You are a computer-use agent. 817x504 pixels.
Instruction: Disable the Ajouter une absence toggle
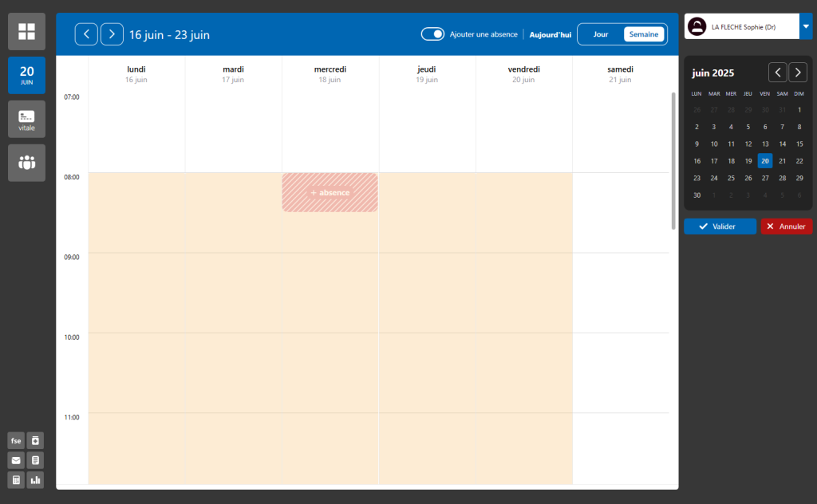[x=432, y=33]
